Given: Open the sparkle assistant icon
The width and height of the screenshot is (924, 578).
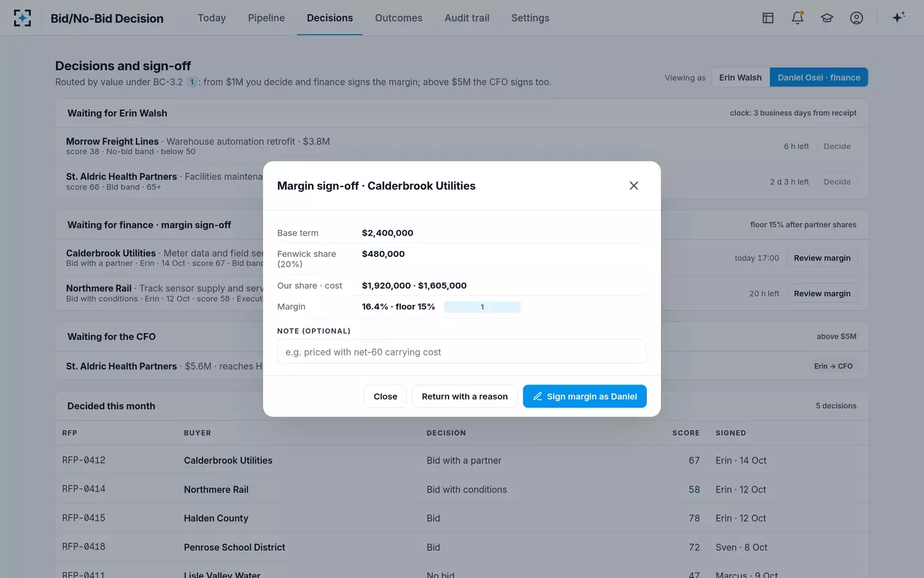Looking at the screenshot, I should pos(898,17).
